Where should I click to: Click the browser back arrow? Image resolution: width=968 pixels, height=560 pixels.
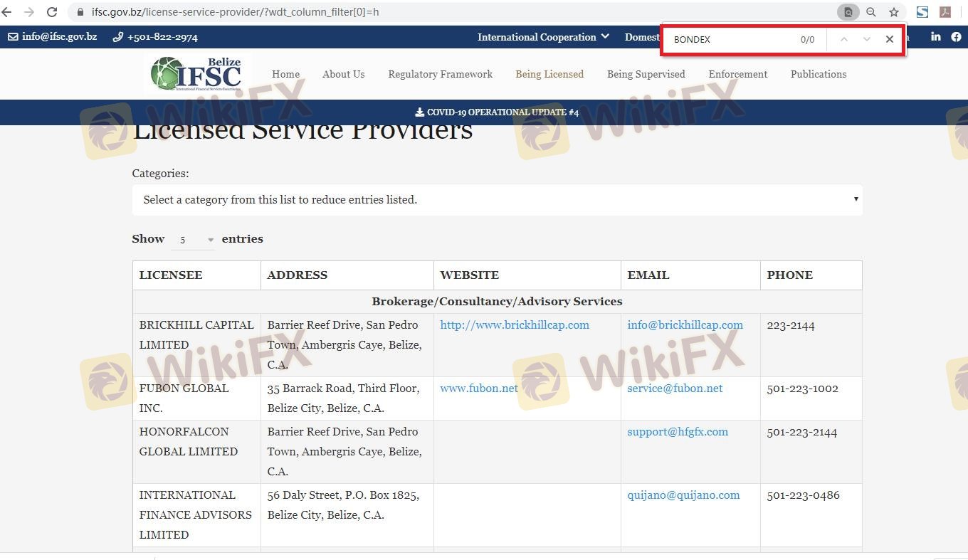click(x=7, y=12)
